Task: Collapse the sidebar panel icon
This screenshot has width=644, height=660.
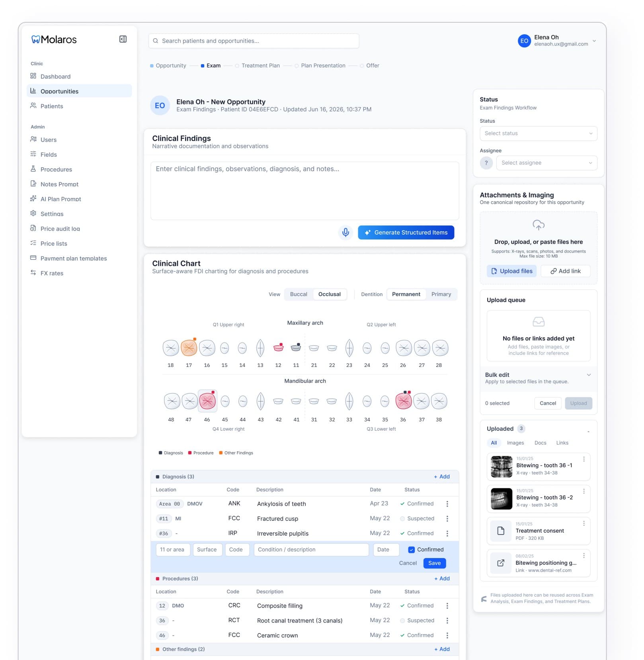Action: coord(123,39)
